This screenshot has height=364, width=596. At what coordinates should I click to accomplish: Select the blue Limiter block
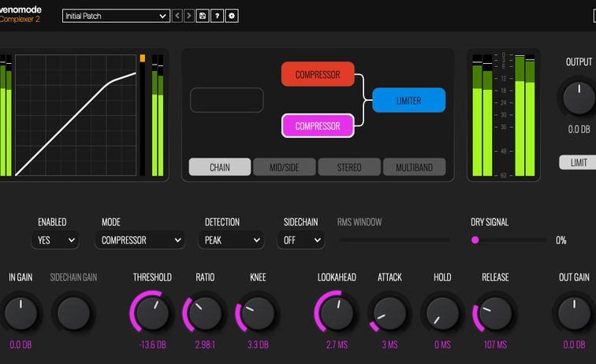[408, 100]
